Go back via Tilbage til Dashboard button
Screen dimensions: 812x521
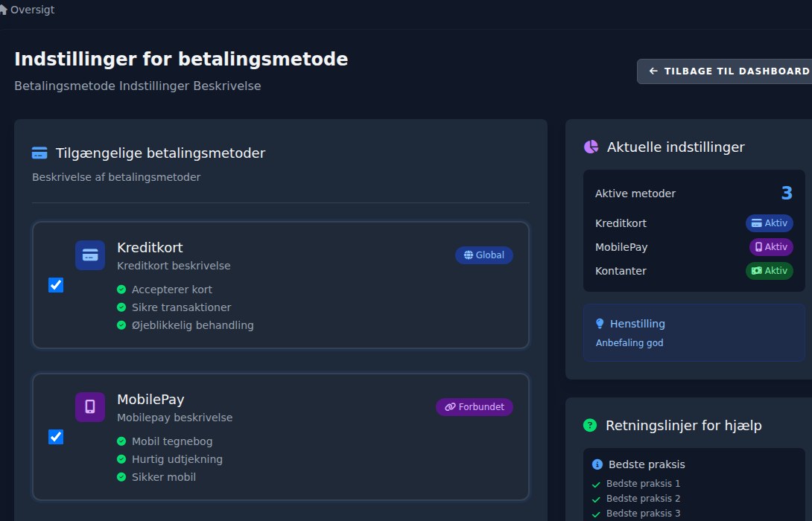[x=725, y=71]
